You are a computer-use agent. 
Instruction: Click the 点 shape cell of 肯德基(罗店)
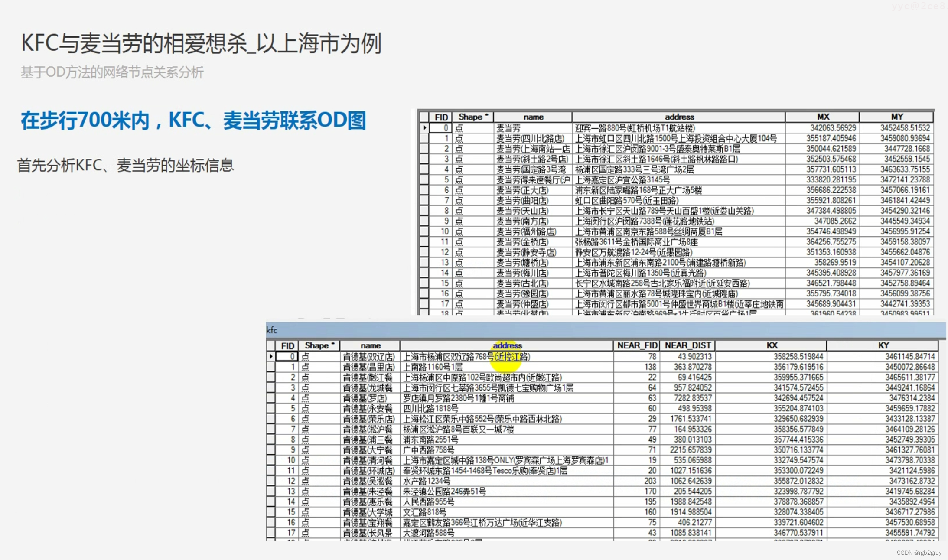[306, 398]
